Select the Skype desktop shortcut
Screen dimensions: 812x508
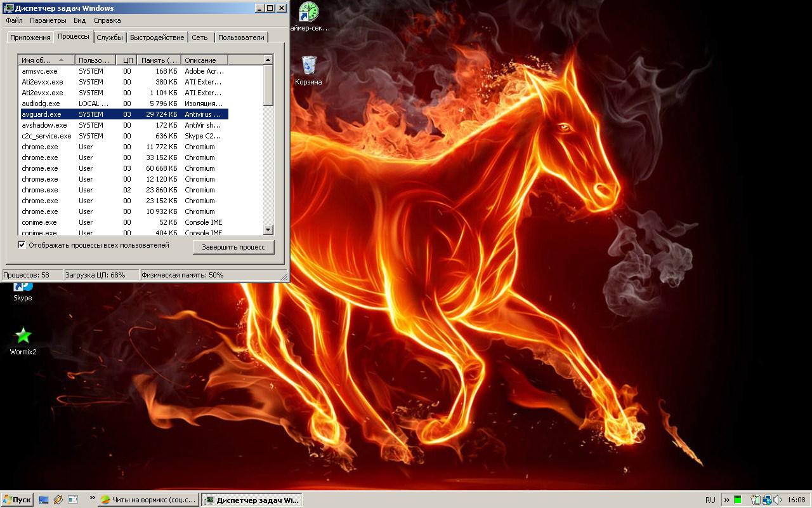click(23, 292)
